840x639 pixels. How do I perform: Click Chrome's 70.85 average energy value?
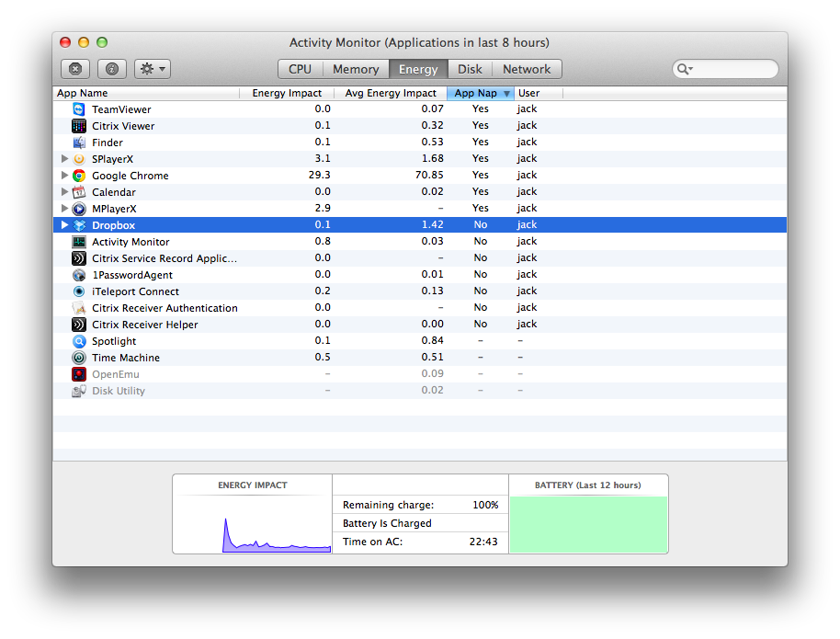point(429,176)
